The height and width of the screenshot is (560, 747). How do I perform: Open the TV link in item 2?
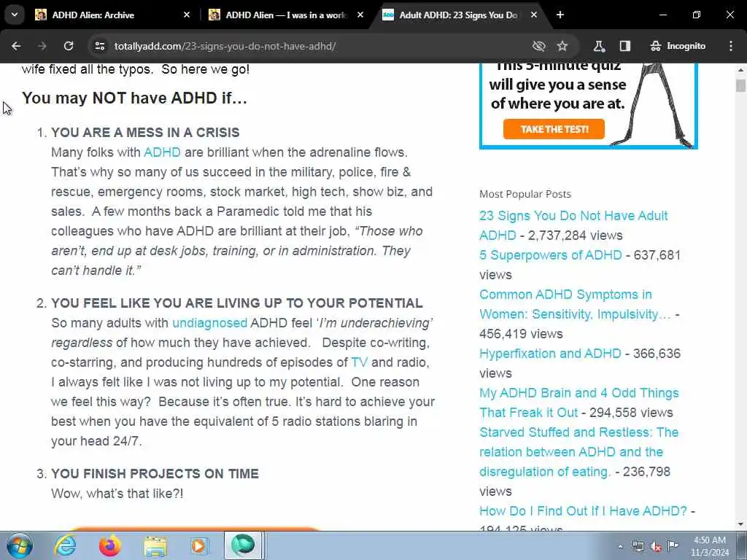[359, 362]
